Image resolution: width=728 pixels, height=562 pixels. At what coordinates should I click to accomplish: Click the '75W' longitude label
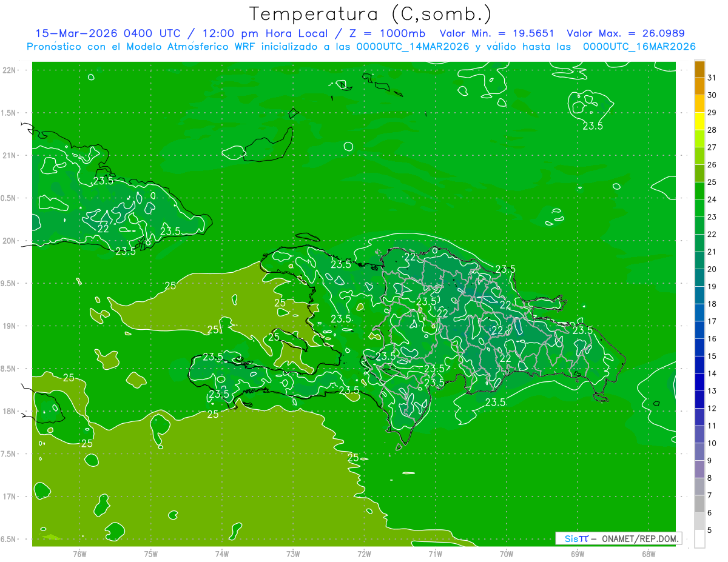click(151, 554)
